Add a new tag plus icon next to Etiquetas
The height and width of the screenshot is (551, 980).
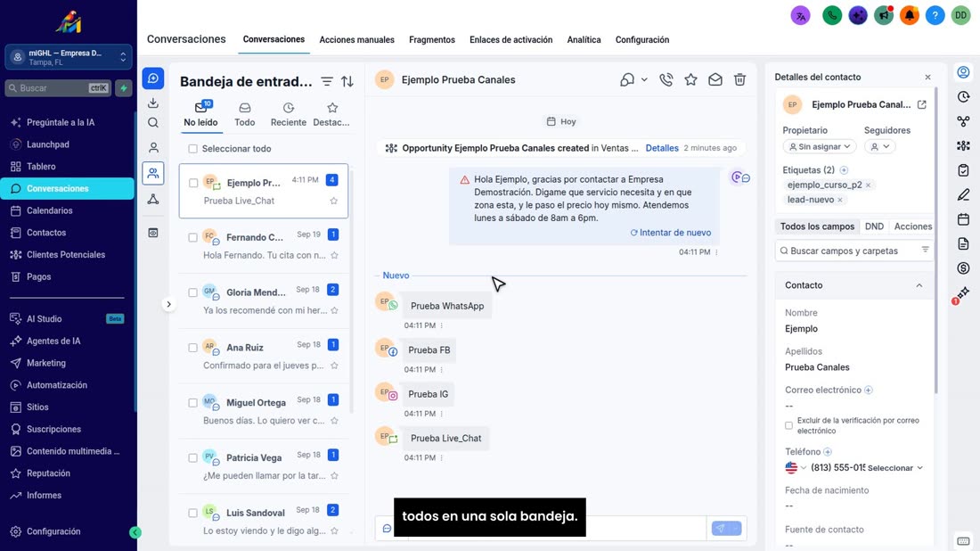coord(844,170)
